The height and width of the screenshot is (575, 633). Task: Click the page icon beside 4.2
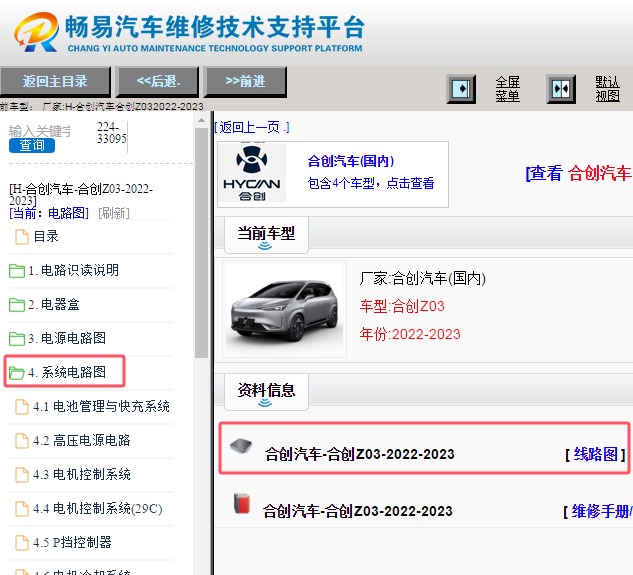(22, 441)
